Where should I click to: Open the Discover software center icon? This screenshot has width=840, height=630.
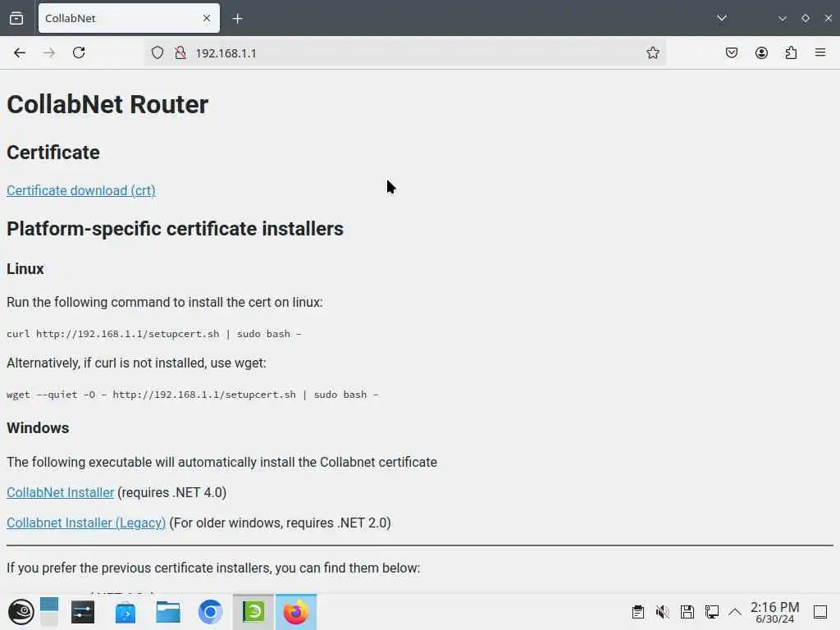(126, 612)
